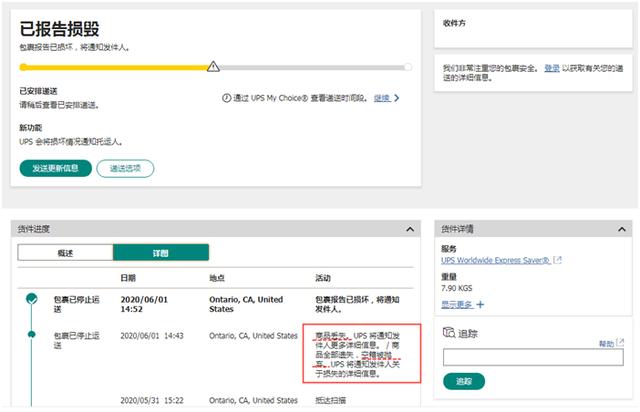
Task: Click 包裹报告已损坏 activity in 14:52 row
Action: point(357,304)
